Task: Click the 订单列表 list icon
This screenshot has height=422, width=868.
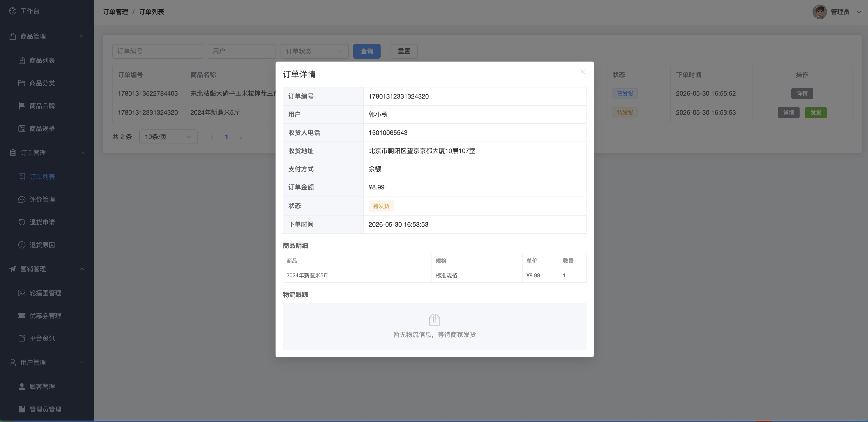Action: click(x=22, y=177)
